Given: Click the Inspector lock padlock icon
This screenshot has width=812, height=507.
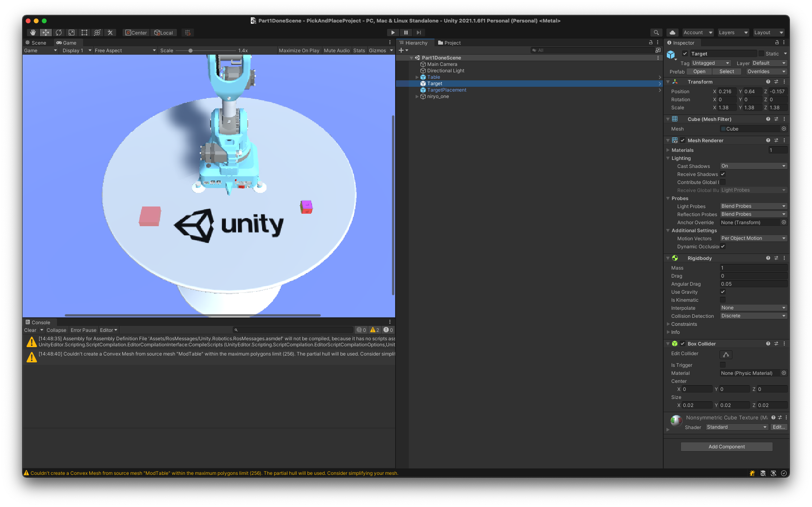Looking at the screenshot, I should (777, 43).
